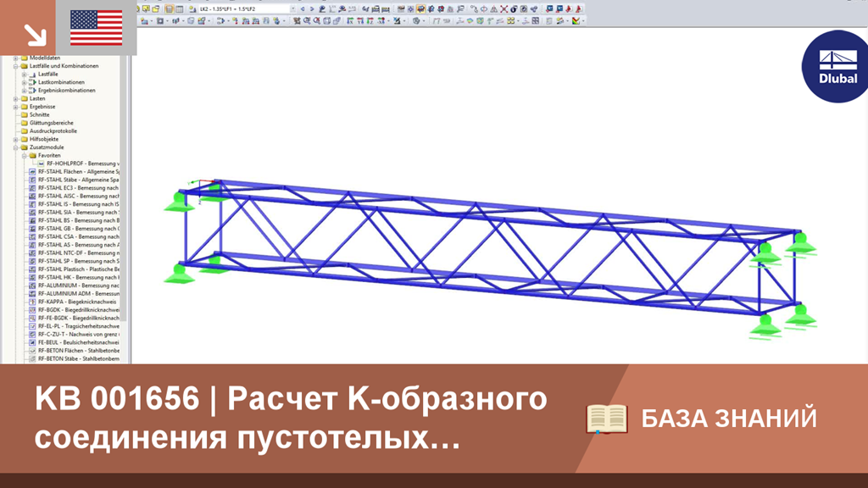Select RF-STAHL SP module
The height and width of the screenshot is (488, 868).
coord(78,261)
